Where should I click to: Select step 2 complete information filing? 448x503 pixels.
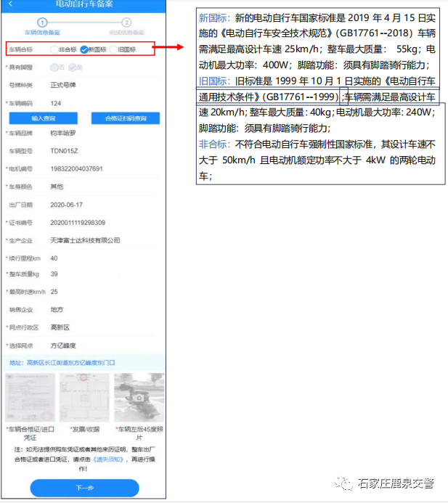tap(127, 27)
